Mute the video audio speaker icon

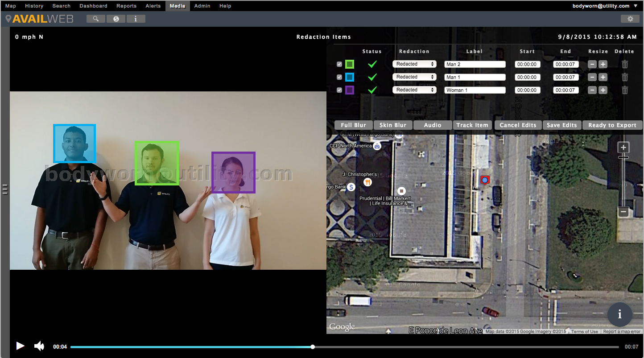tap(39, 346)
